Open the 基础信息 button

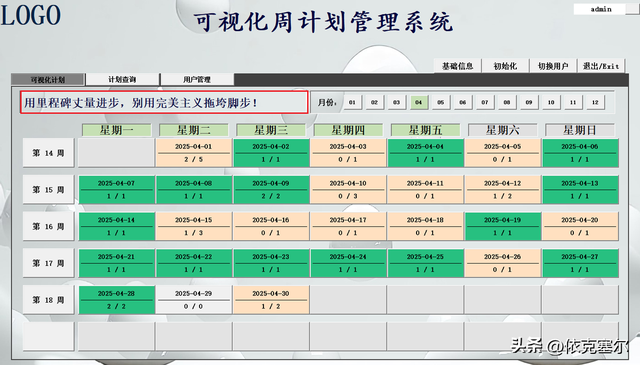458,66
